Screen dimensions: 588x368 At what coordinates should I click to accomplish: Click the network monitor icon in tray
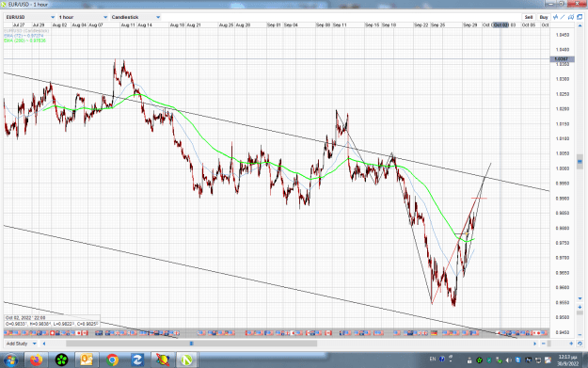tap(538, 360)
